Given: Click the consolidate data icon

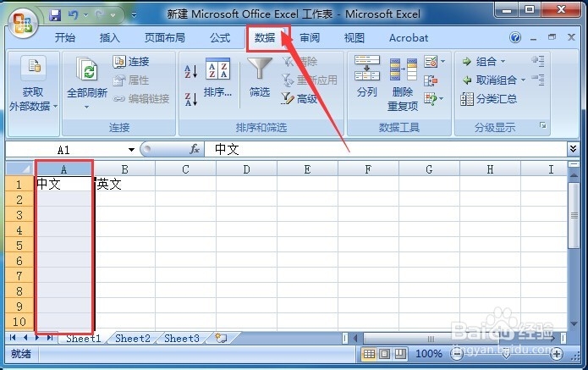Looking at the screenshot, I should (x=431, y=80).
